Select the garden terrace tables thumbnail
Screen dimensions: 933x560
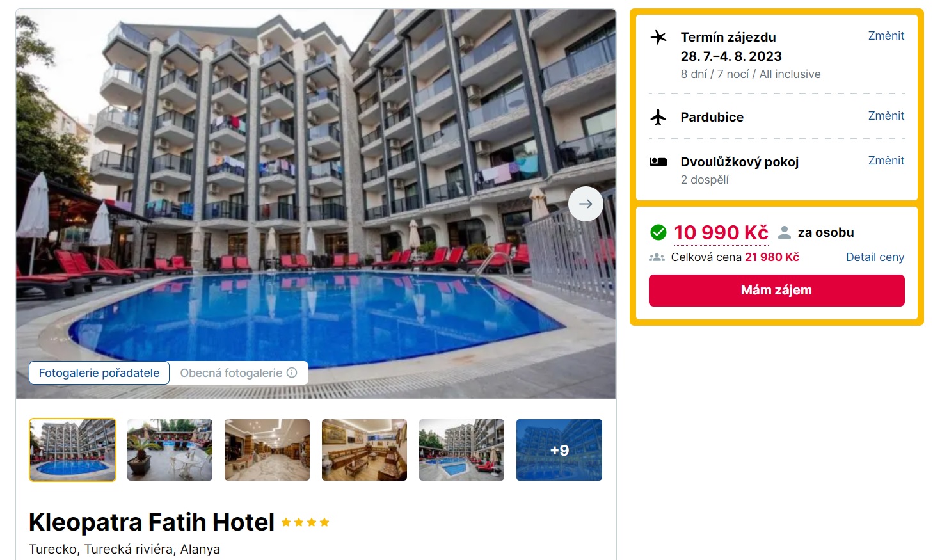pos(170,450)
